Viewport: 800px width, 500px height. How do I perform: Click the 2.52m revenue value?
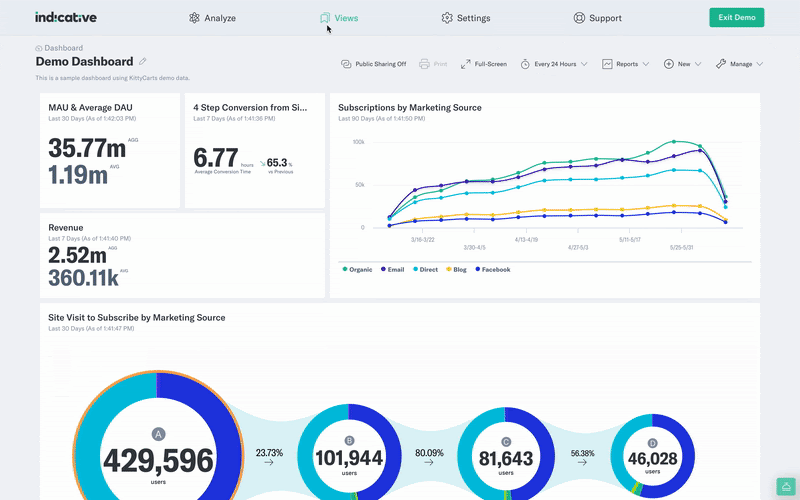(78, 255)
